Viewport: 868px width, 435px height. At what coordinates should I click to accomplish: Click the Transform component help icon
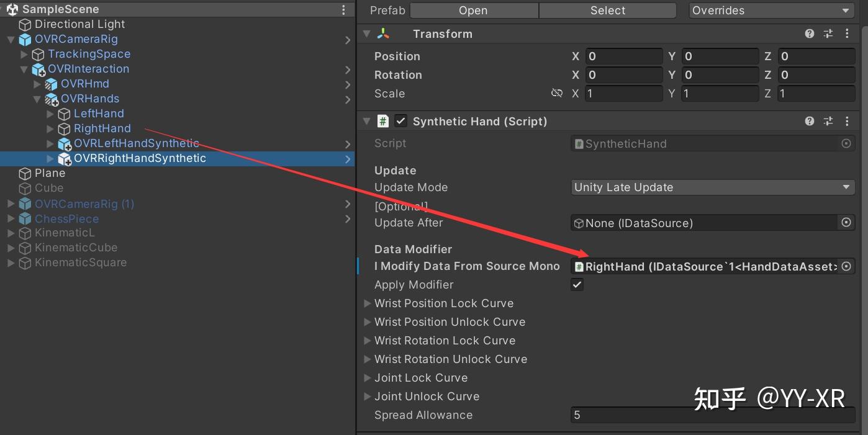[x=809, y=34]
